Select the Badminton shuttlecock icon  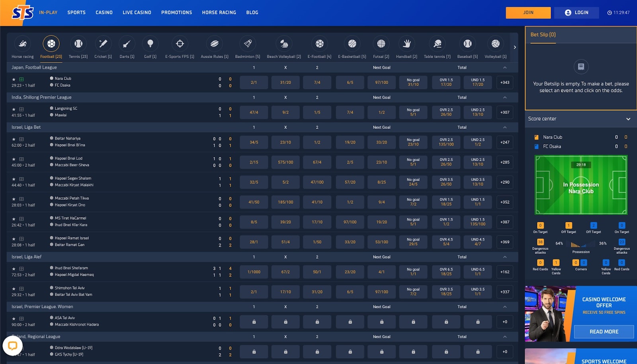247,44
